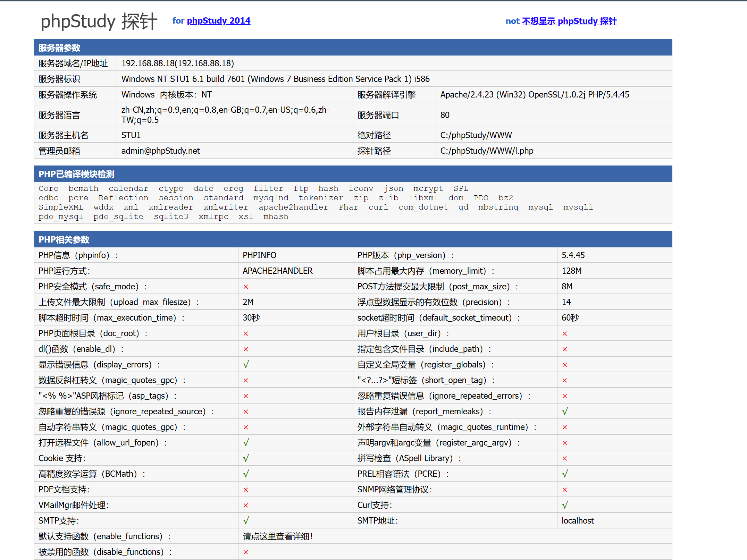
Task: Click the red cross for disable_functions
Action: tap(246, 552)
